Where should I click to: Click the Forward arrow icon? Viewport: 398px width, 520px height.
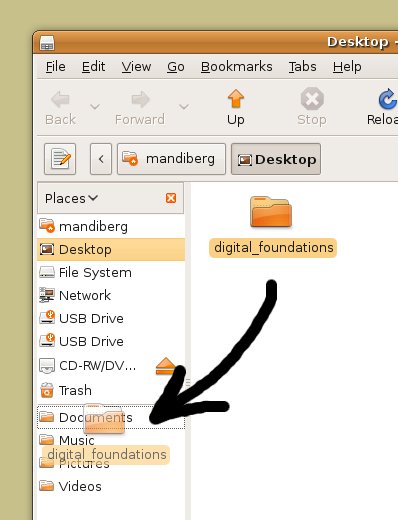140,99
